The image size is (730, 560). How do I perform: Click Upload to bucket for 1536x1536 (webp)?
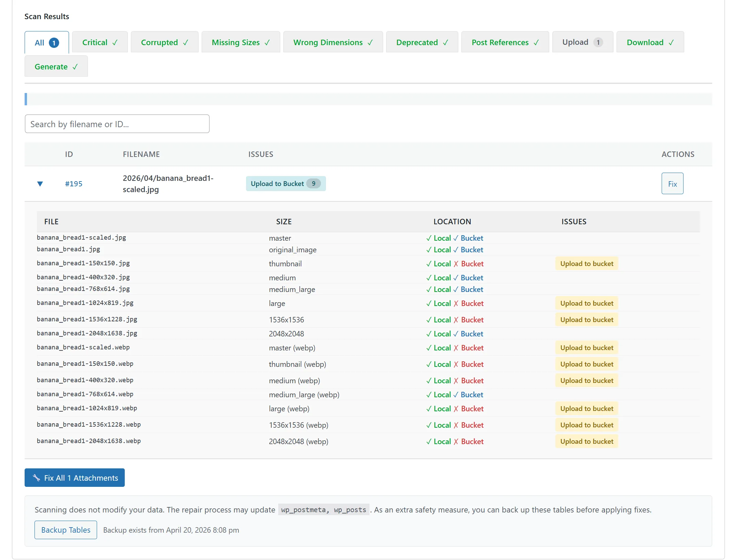[x=586, y=425]
